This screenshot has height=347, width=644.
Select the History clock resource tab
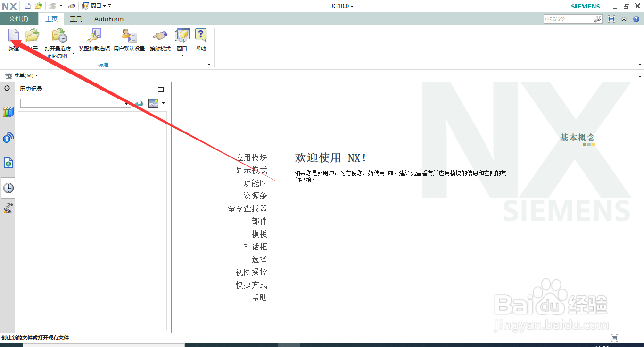pyautogui.click(x=8, y=188)
